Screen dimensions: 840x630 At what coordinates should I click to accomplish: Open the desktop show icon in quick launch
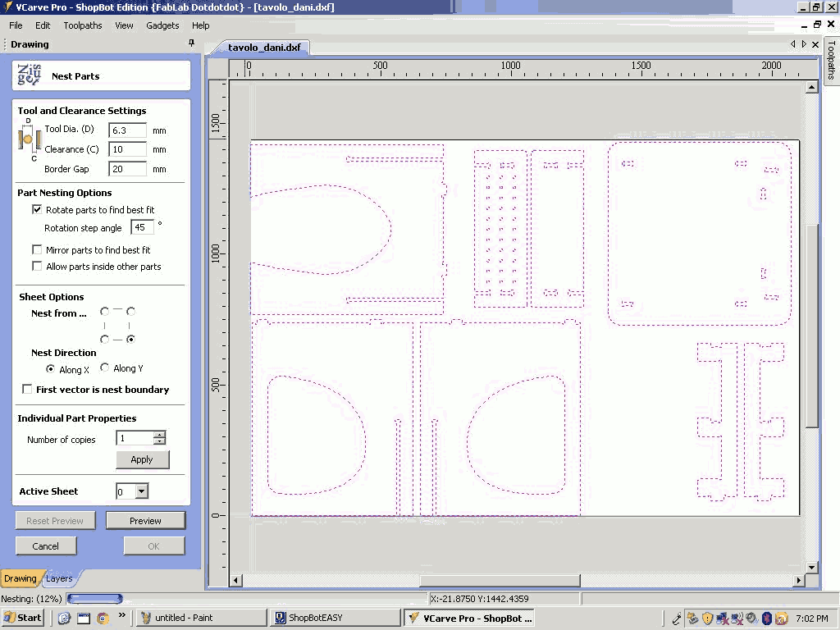84,619
